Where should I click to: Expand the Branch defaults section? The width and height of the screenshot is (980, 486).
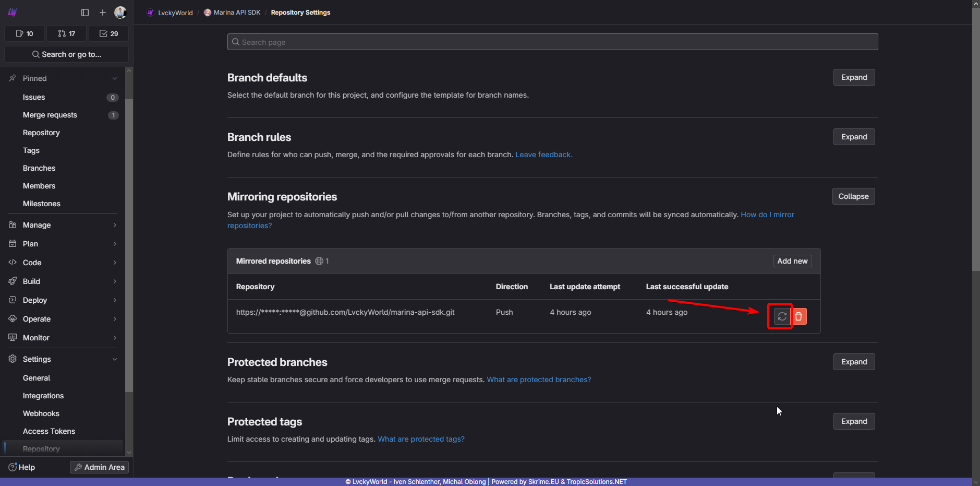pos(854,77)
